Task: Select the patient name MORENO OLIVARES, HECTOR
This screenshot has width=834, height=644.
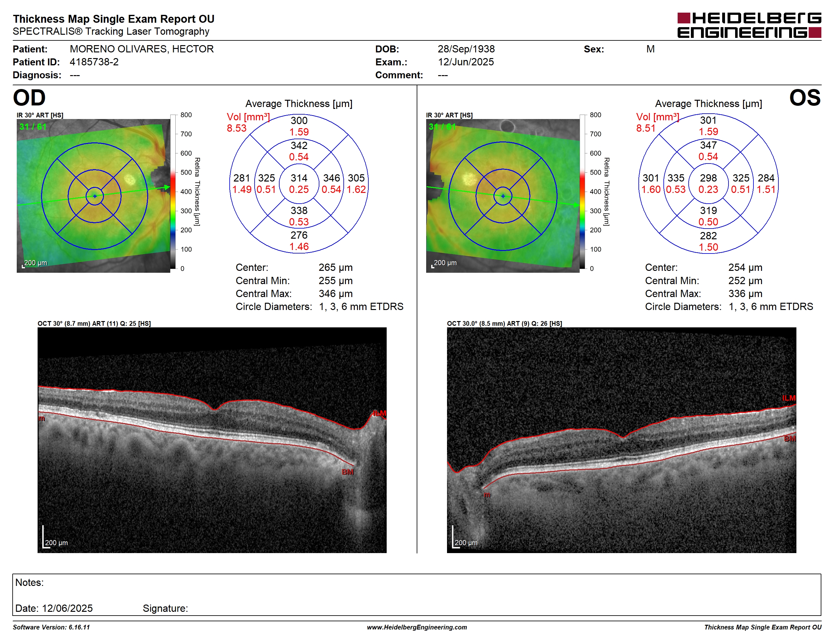Action: 142,49
